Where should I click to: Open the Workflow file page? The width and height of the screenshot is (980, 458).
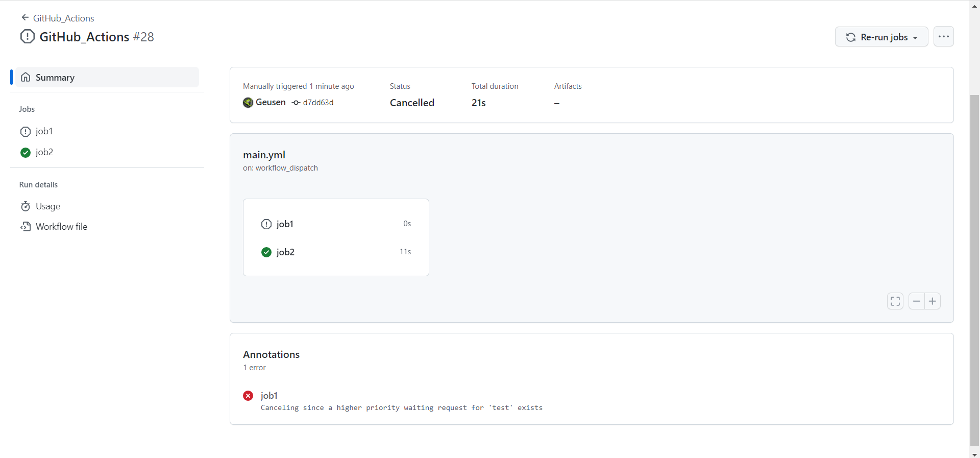tap(61, 227)
